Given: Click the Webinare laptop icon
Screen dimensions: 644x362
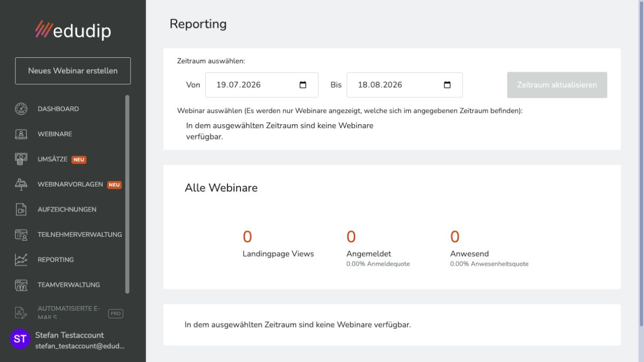Looking at the screenshot, I should point(20,134).
